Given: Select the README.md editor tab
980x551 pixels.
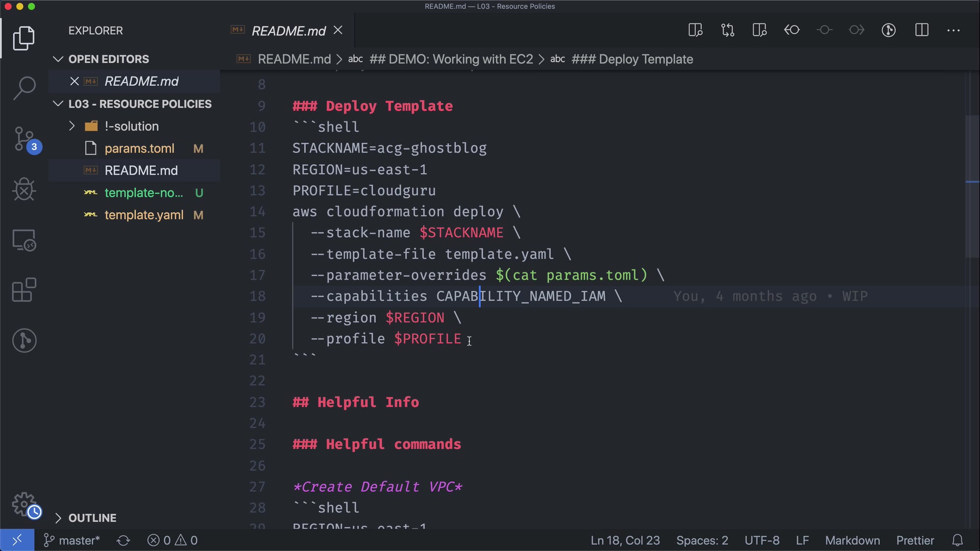Looking at the screenshot, I should coord(288,31).
